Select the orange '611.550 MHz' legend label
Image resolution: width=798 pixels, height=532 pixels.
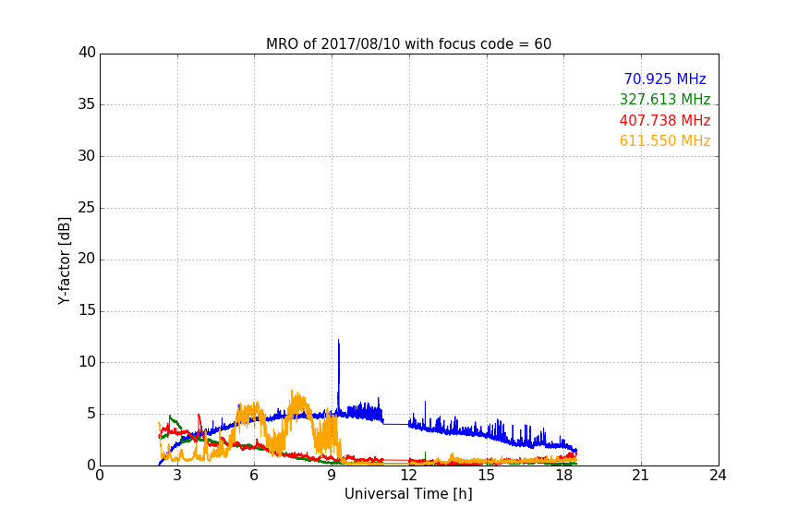point(665,140)
